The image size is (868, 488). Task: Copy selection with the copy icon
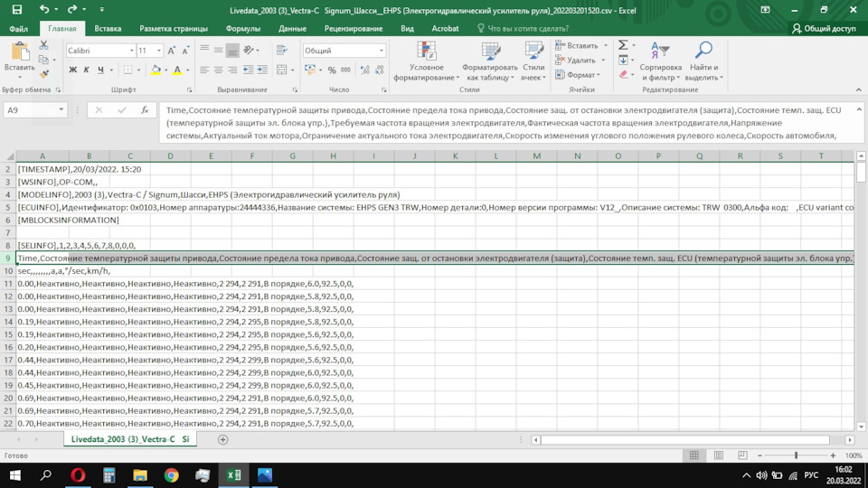(x=43, y=60)
